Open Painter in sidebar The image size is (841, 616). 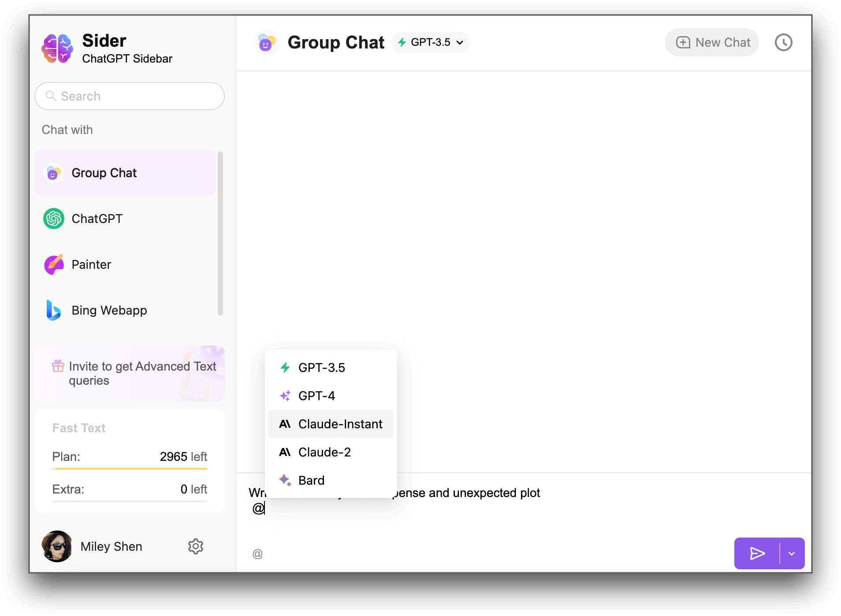[125, 264]
